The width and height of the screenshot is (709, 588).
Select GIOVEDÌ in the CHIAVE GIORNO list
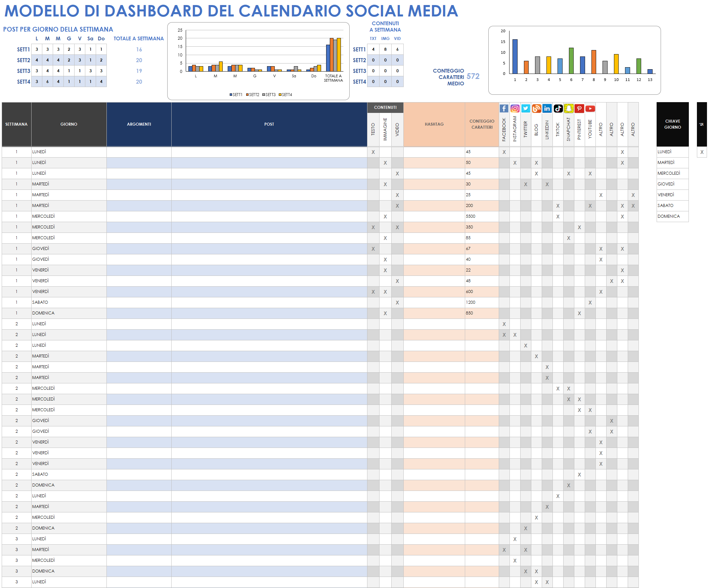coord(672,184)
